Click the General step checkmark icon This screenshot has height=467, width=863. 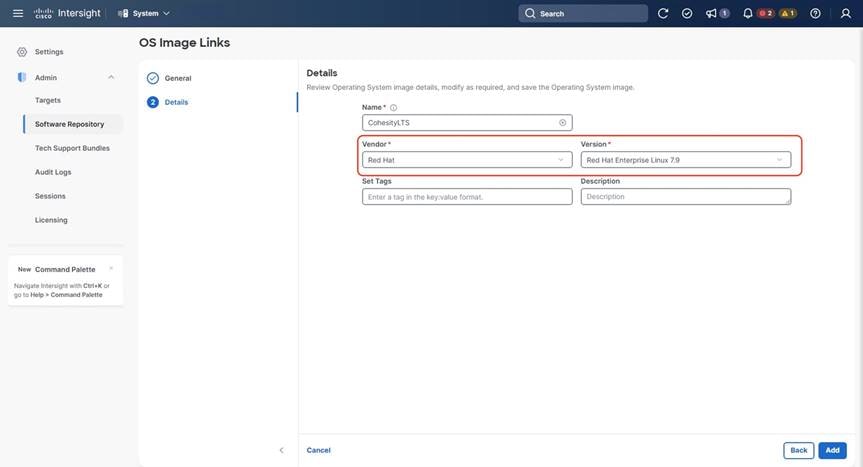153,78
